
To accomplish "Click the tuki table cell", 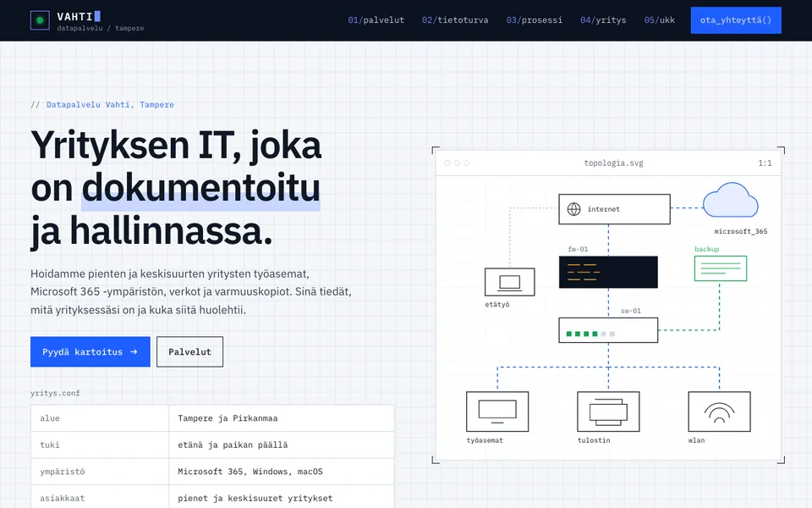I will (100, 444).
